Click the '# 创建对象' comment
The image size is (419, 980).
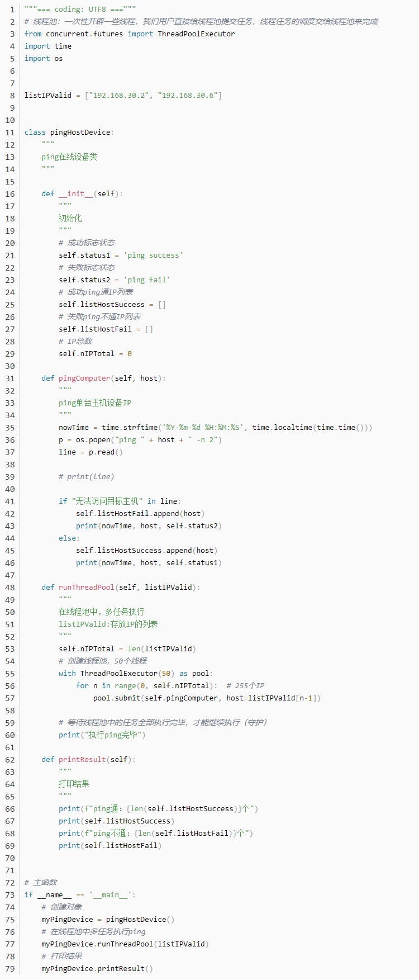point(61,907)
